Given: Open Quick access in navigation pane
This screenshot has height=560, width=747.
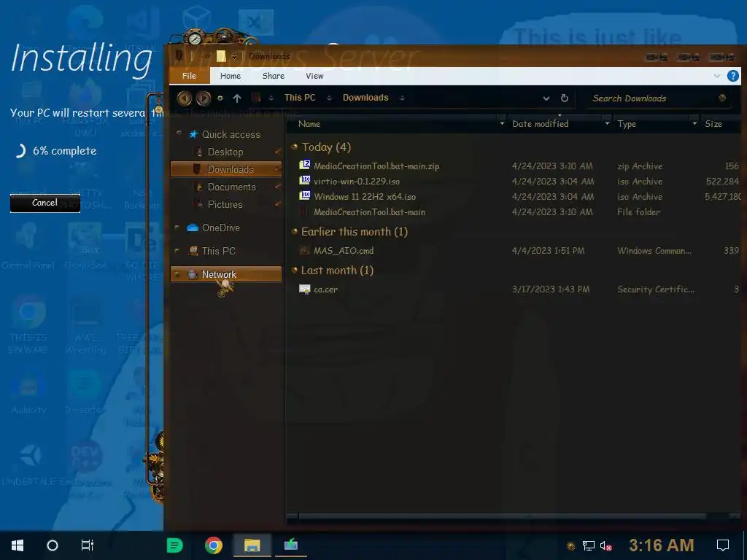Looking at the screenshot, I should tap(231, 134).
